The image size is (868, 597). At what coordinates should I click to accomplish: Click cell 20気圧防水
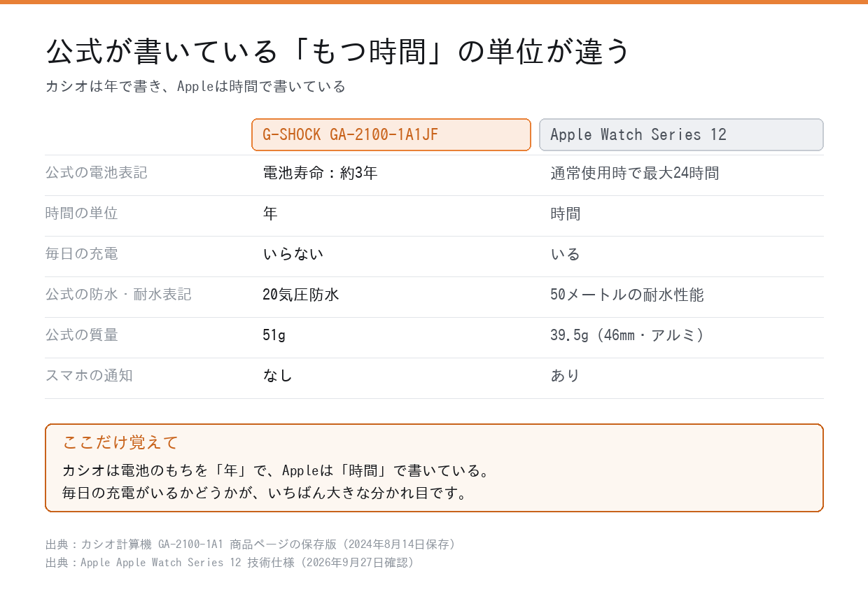(x=301, y=295)
